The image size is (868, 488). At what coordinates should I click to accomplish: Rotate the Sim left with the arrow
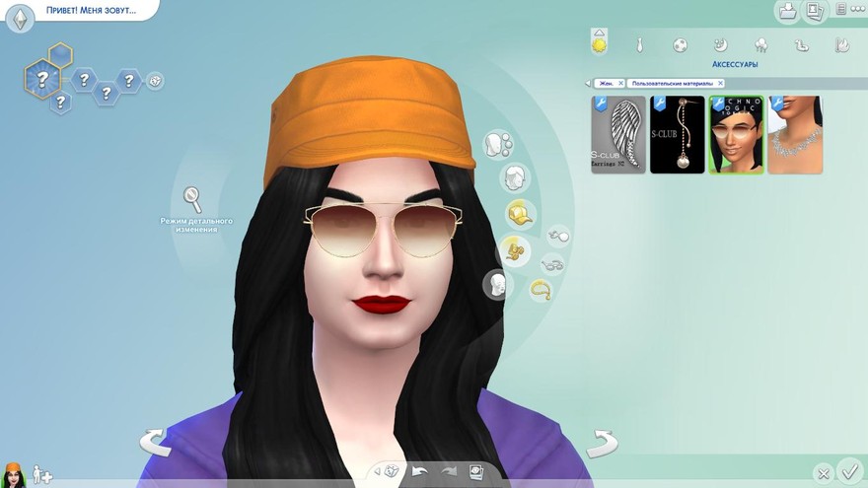coord(155,442)
